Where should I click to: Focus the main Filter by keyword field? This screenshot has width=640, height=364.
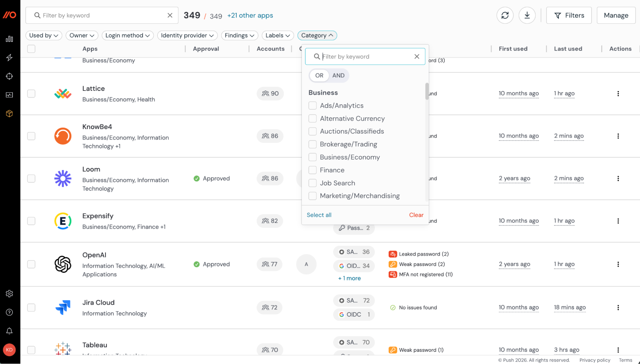click(x=102, y=15)
